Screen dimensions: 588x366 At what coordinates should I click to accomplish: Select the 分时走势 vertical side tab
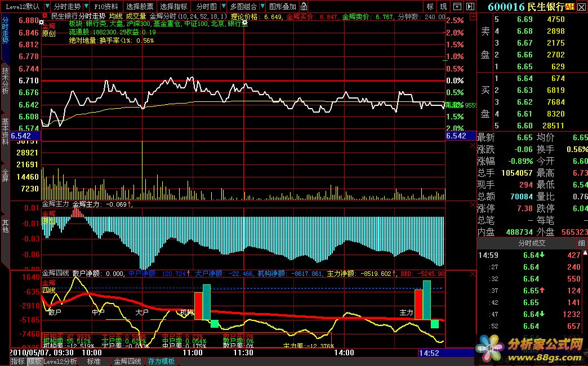5,30
